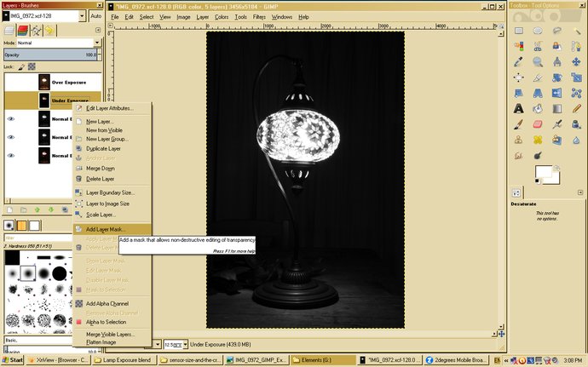The height and width of the screenshot is (367, 588).
Task: Click the brush filter input field
Action: click(37, 238)
